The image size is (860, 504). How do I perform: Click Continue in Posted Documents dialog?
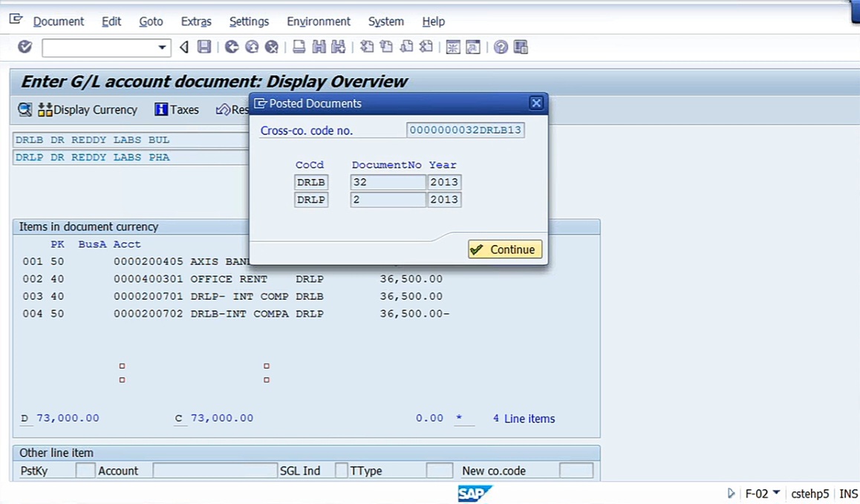[505, 249]
